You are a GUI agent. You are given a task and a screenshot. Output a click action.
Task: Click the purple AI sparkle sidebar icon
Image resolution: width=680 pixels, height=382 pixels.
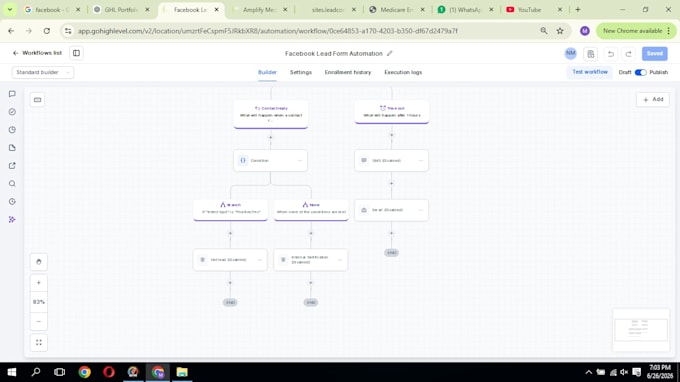[x=12, y=219]
